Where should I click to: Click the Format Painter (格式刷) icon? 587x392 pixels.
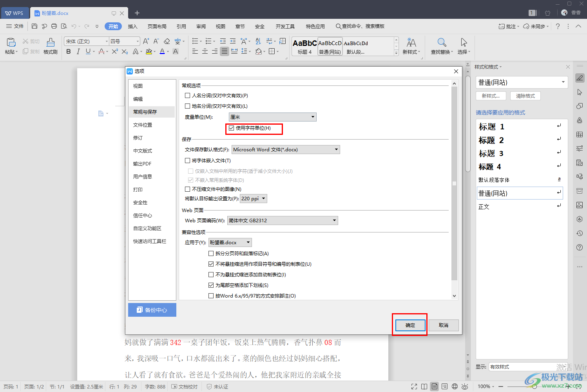(x=51, y=46)
